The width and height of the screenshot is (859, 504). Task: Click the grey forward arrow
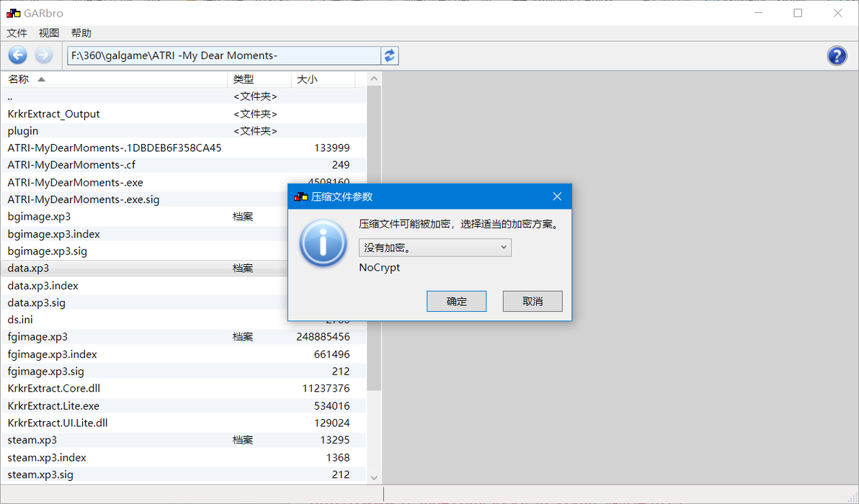[44, 55]
